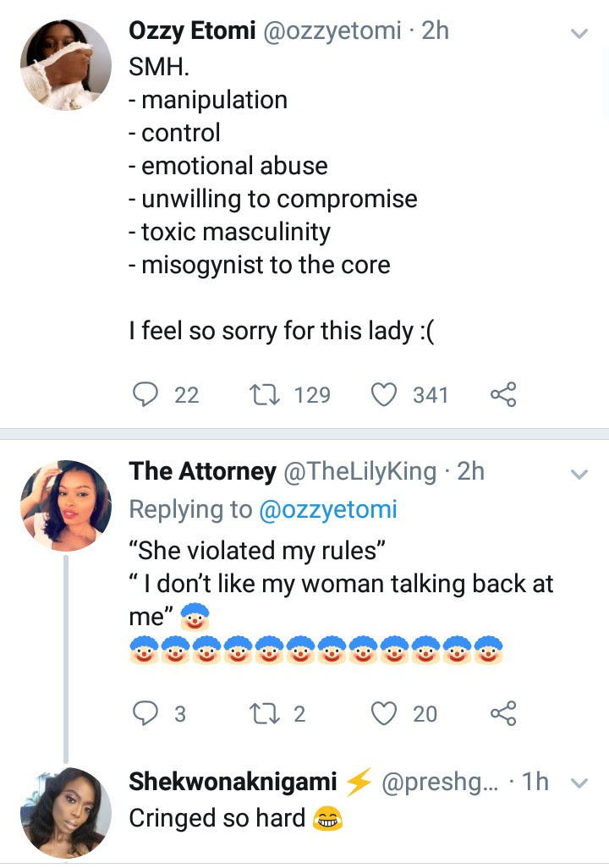
Task: Open The Attorney's display name
Action: (x=202, y=471)
